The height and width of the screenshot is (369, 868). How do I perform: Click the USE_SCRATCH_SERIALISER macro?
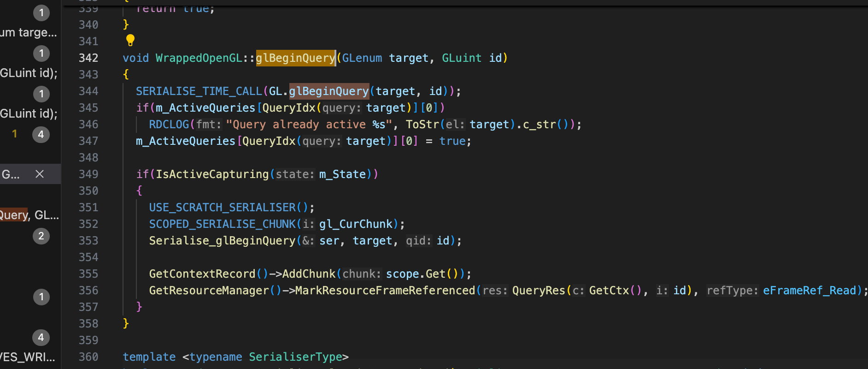pos(223,207)
